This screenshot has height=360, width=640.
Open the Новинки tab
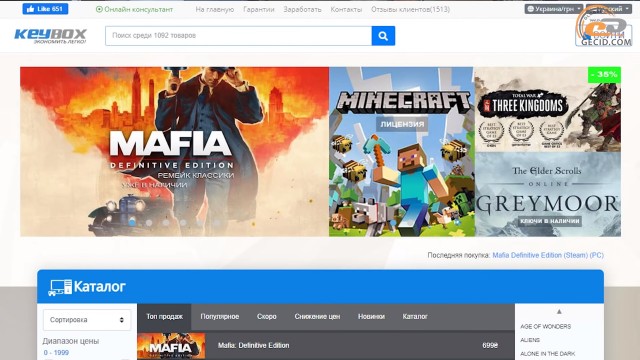371,316
